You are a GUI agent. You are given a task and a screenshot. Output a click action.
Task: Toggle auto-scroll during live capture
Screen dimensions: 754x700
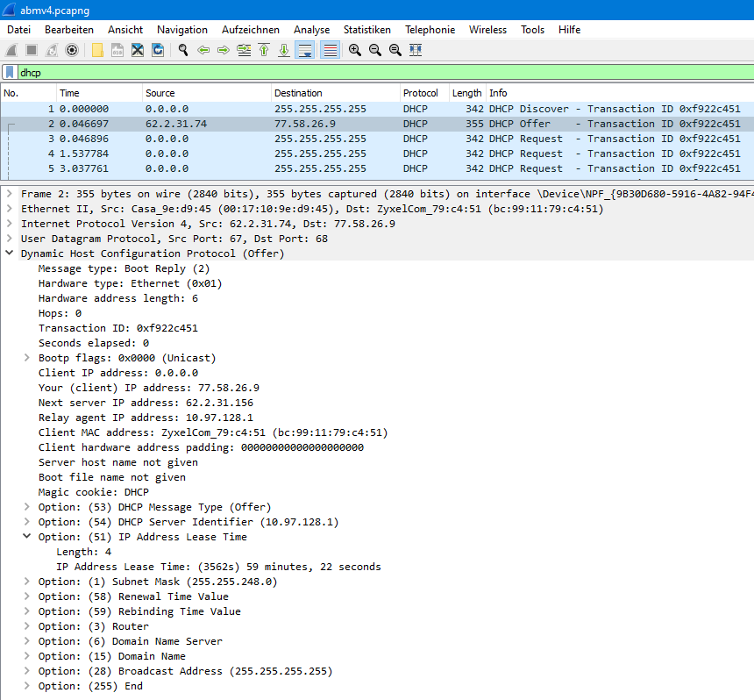[x=305, y=50]
